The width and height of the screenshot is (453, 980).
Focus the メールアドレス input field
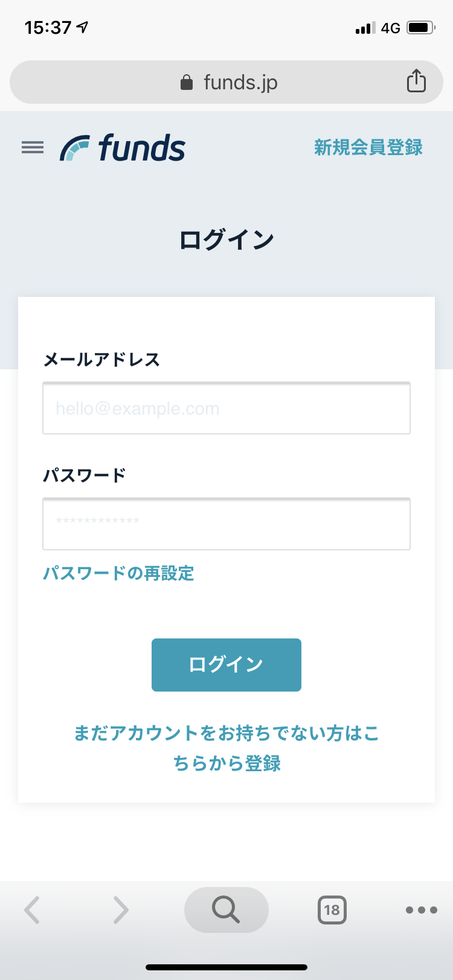pyautogui.click(x=226, y=409)
